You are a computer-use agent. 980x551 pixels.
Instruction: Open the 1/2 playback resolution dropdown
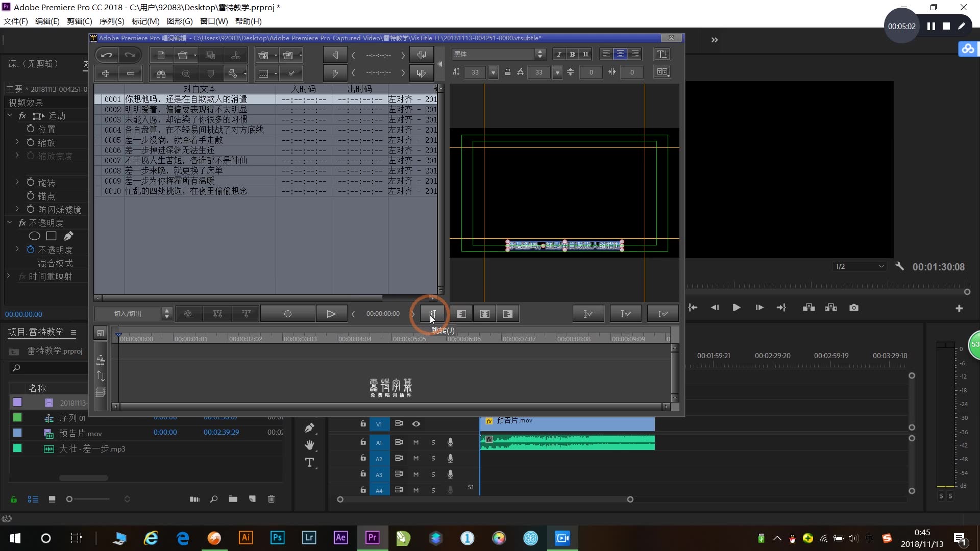point(860,266)
